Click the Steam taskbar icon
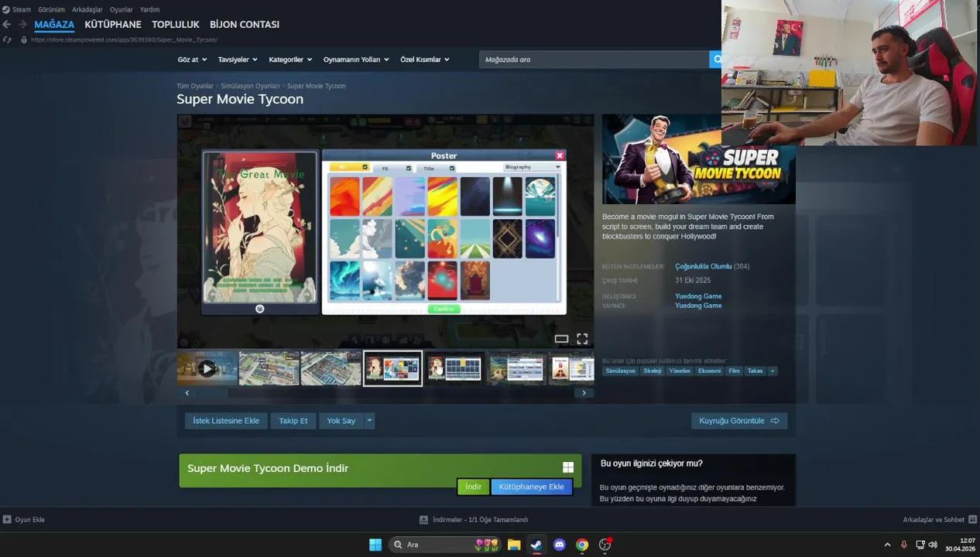The height and width of the screenshot is (557, 980). pyautogui.click(x=536, y=545)
